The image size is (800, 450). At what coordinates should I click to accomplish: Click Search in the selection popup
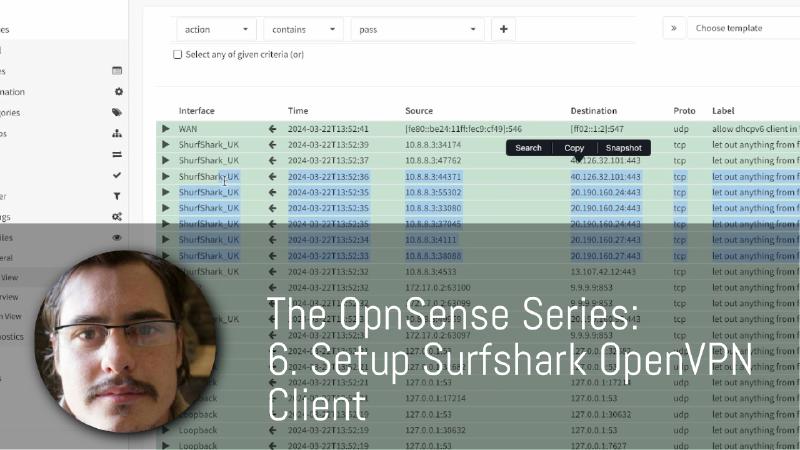528,148
